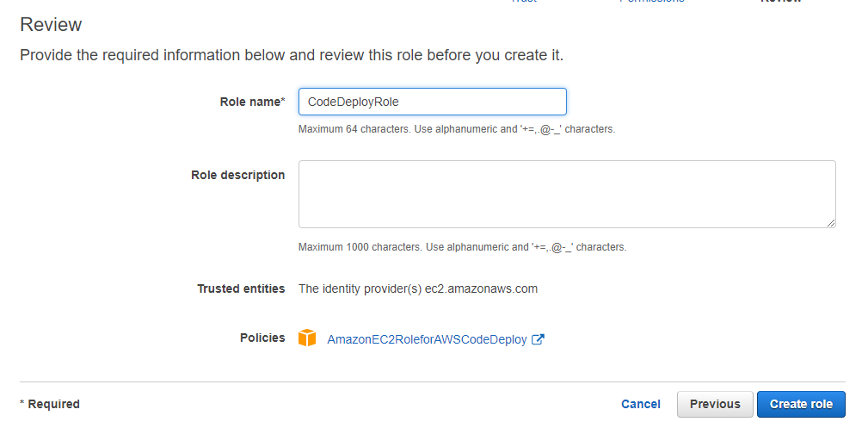Go to the Trust step at top

click(523, 2)
